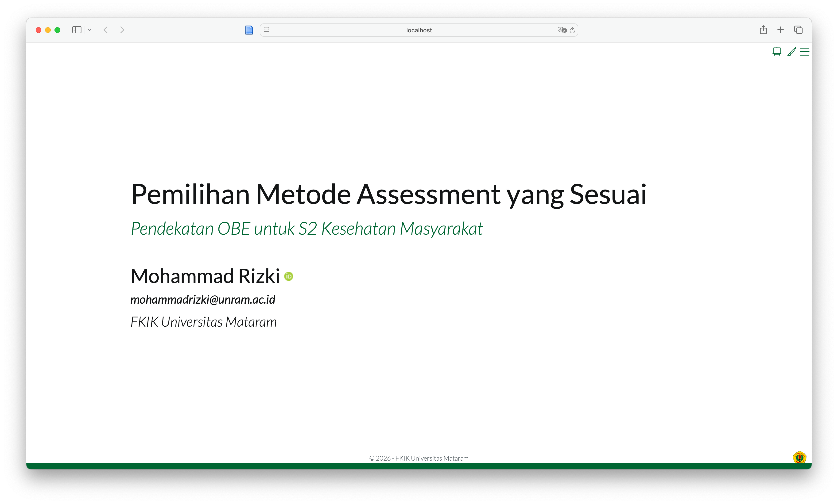
Task: Click the localhost address bar
Action: coord(419,30)
